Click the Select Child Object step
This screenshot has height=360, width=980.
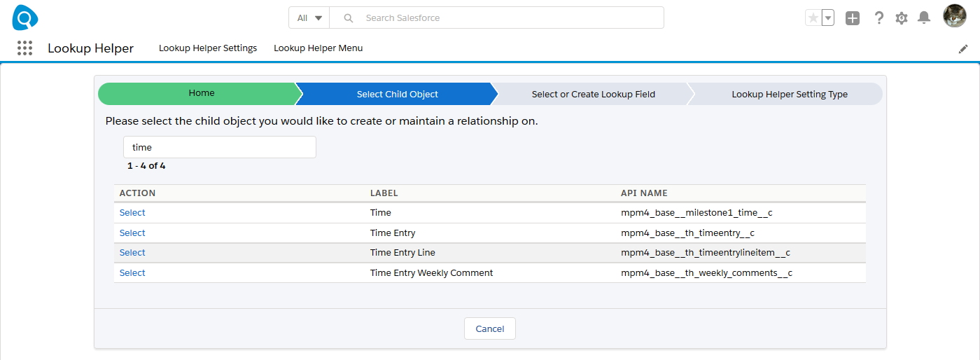point(398,94)
